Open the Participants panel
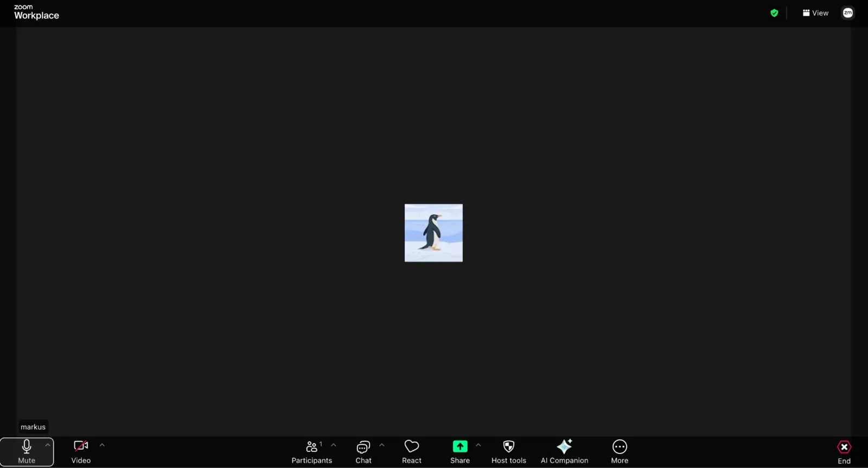This screenshot has height=468, width=868. 311,452
